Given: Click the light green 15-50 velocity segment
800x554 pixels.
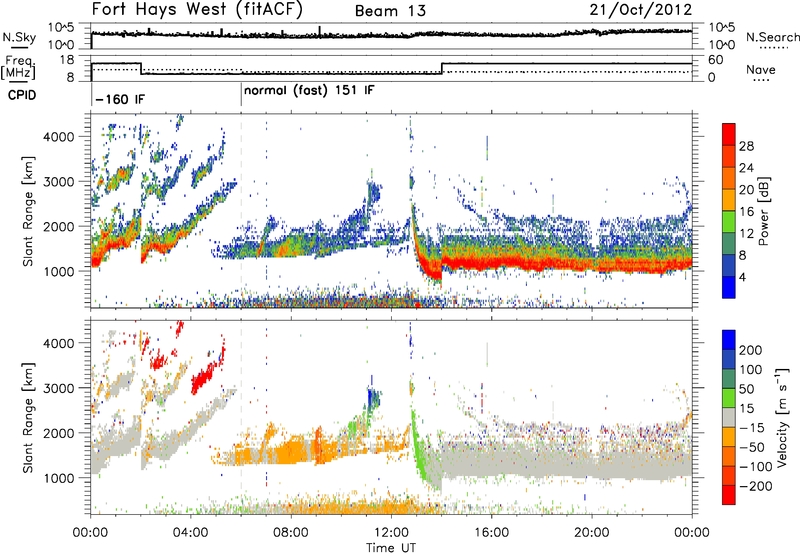Looking at the screenshot, I should [729, 398].
